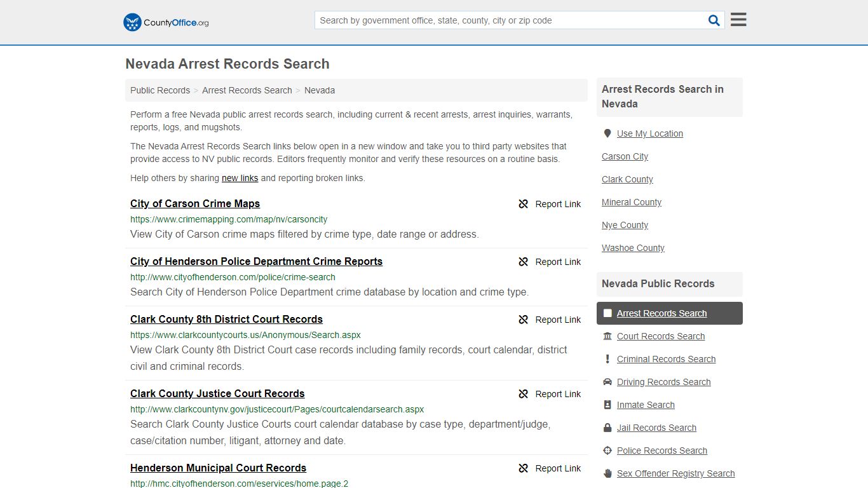Viewport: 868px width, 488px height.
Task: Click the padlock icon for Jail Records Search
Action: 607,428
